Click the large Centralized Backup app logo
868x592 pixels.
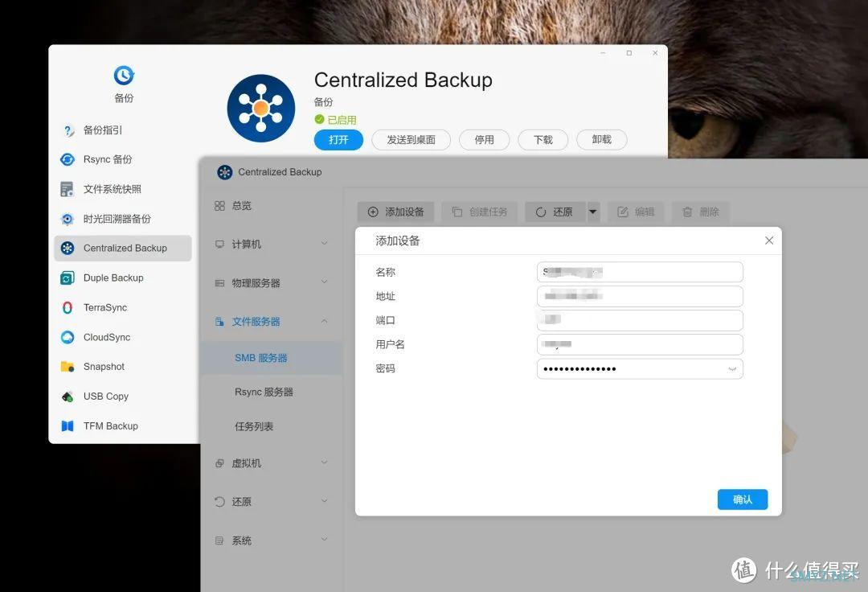[260, 109]
